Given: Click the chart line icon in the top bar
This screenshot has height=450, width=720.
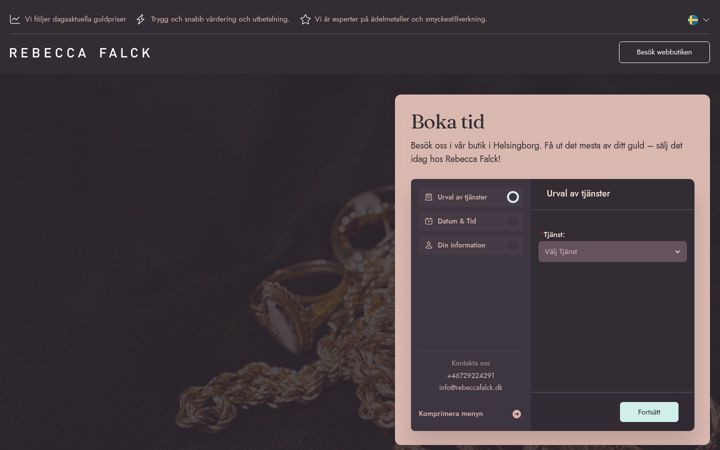Looking at the screenshot, I should 15,19.
